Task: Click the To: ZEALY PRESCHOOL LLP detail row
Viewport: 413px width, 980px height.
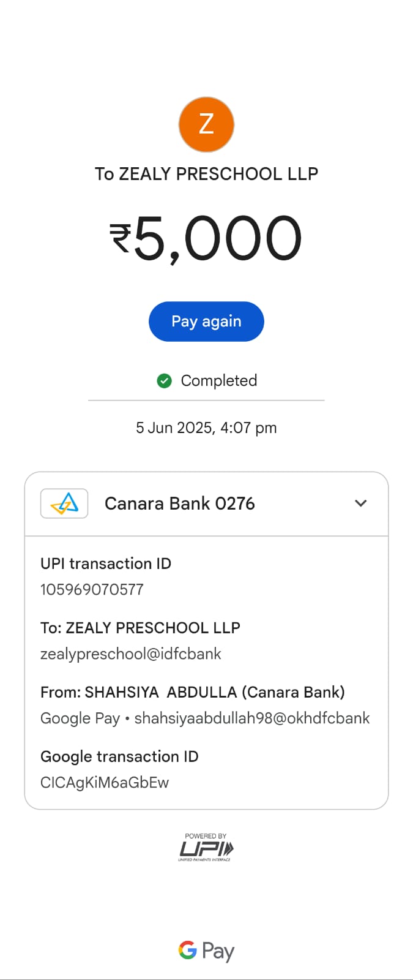Action: (x=140, y=628)
